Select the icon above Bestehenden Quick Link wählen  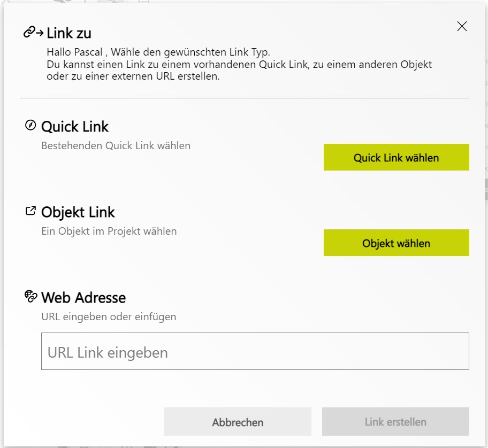pos(30,124)
